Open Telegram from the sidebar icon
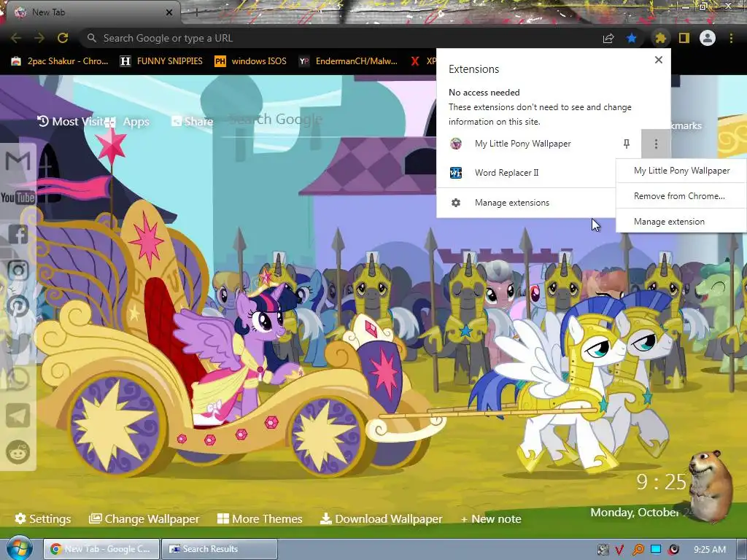The image size is (747, 560). 18,416
